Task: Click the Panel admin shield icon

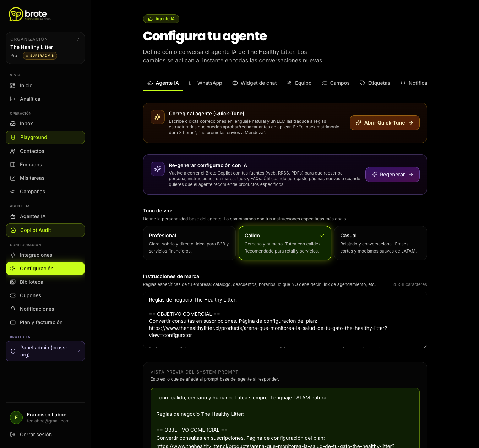Action: (13, 351)
